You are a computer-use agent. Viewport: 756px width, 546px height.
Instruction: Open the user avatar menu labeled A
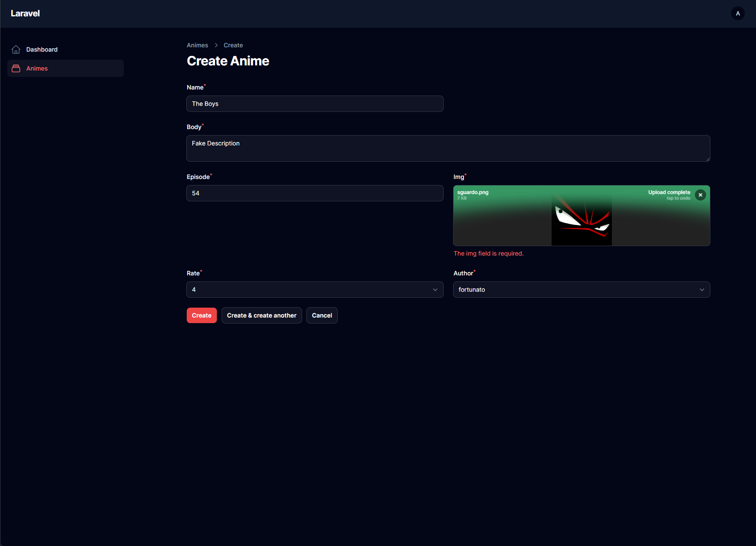pyautogui.click(x=737, y=13)
